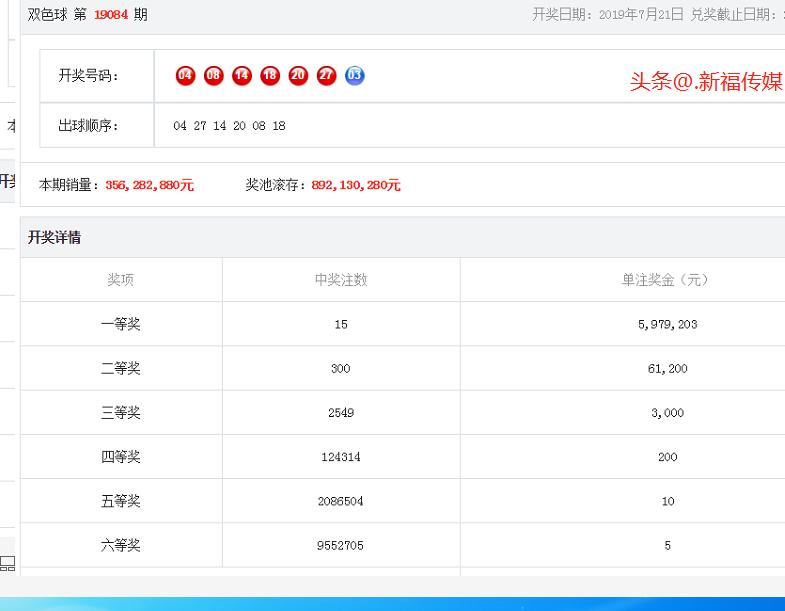Click the 开奖详情 section header

coord(55,238)
